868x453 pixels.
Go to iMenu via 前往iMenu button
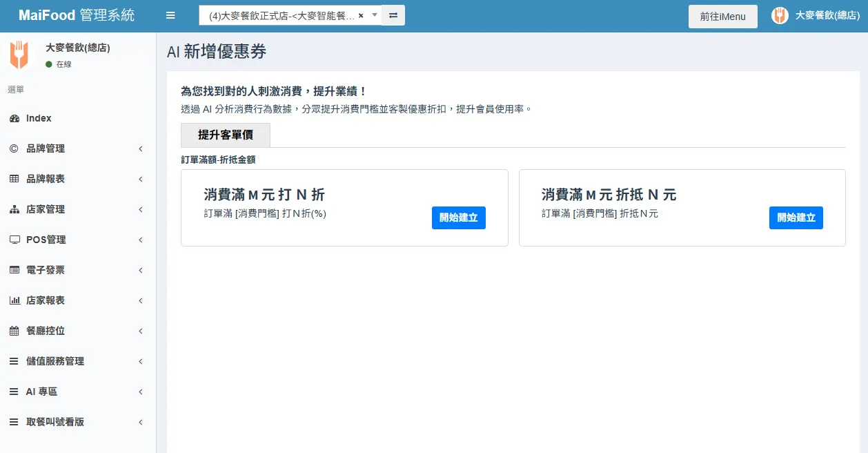click(722, 17)
